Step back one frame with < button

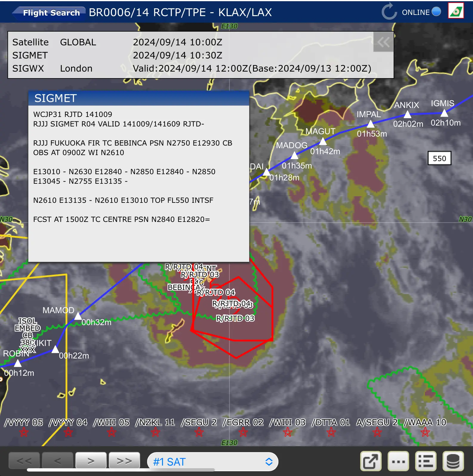pyautogui.click(x=57, y=461)
